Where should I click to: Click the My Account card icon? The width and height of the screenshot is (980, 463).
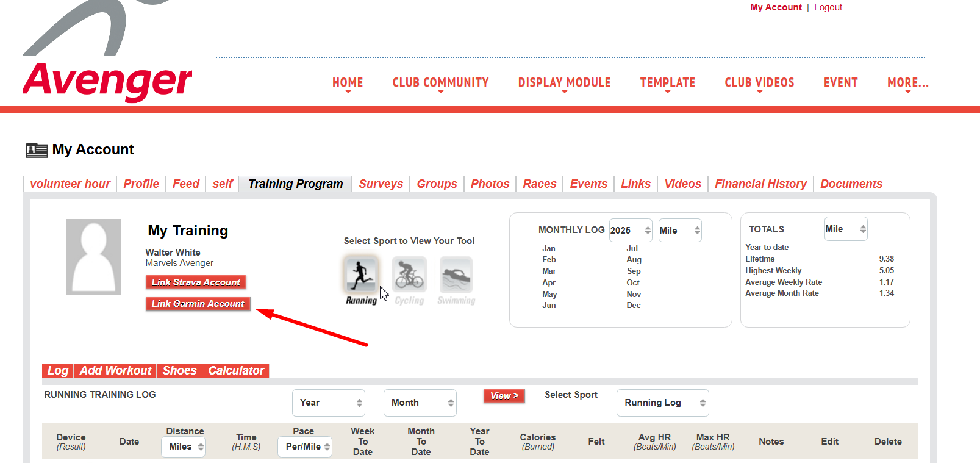(37, 150)
